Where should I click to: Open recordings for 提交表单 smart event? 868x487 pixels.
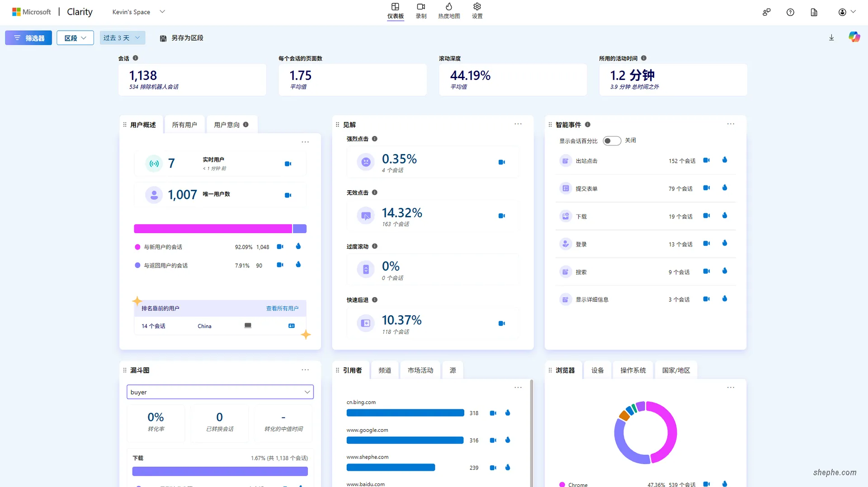point(706,188)
